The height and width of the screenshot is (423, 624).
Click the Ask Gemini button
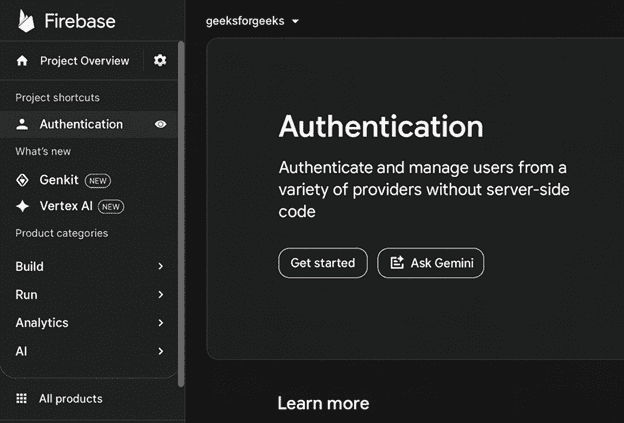[431, 263]
